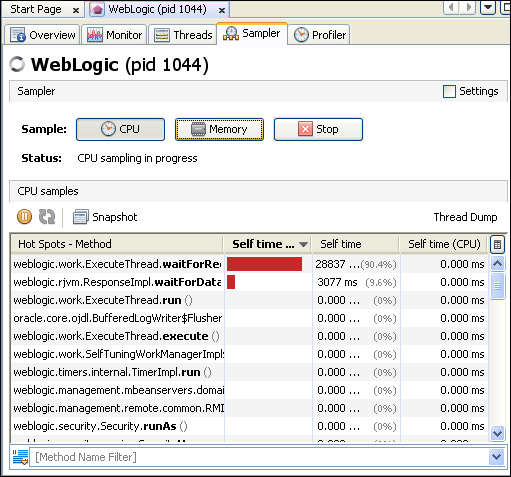Click the Overview tab info icon
This screenshot has width=511, height=477.
click(18, 35)
